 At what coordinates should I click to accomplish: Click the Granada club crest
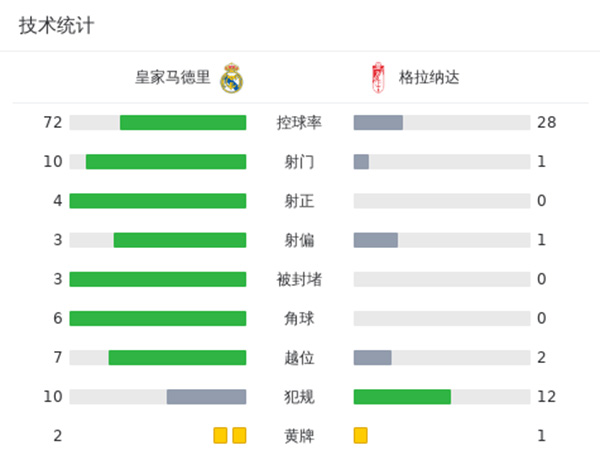pyautogui.click(x=378, y=77)
